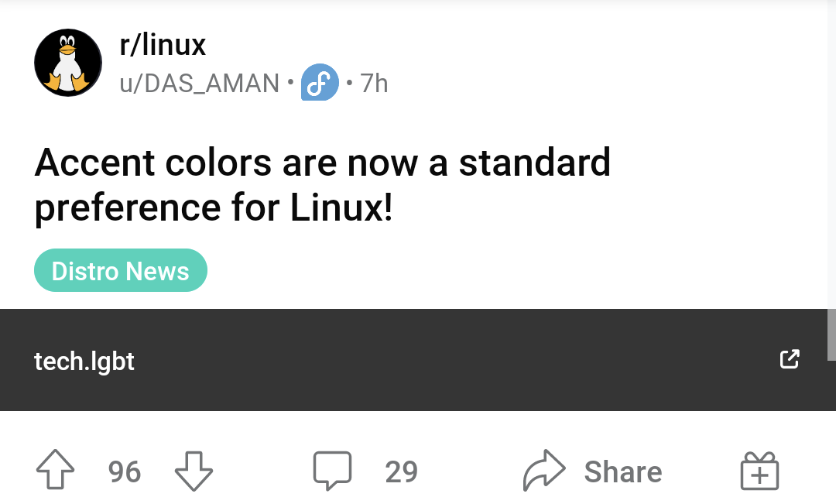836x504 pixels.
Task: View all 29 comments
Action: pos(401,471)
